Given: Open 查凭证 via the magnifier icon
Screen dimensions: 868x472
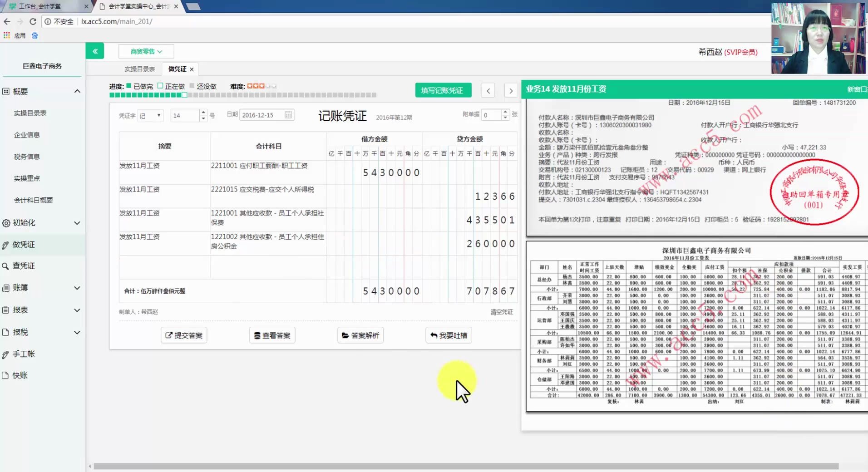Looking at the screenshot, I should 5,266.
